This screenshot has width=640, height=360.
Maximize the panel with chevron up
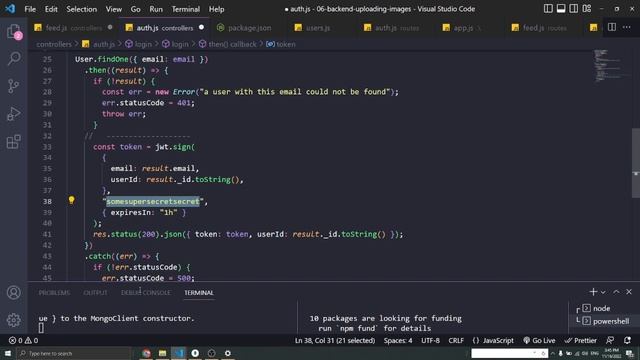tap(616, 292)
